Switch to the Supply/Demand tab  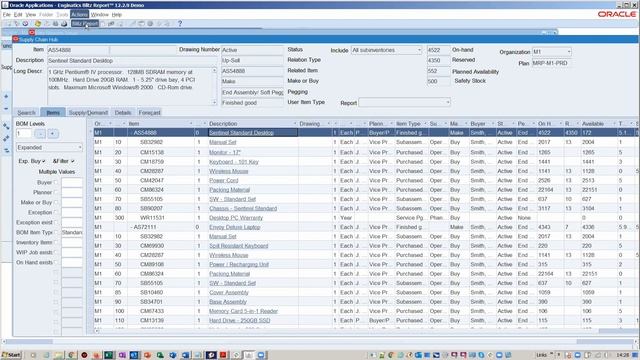point(88,113)
